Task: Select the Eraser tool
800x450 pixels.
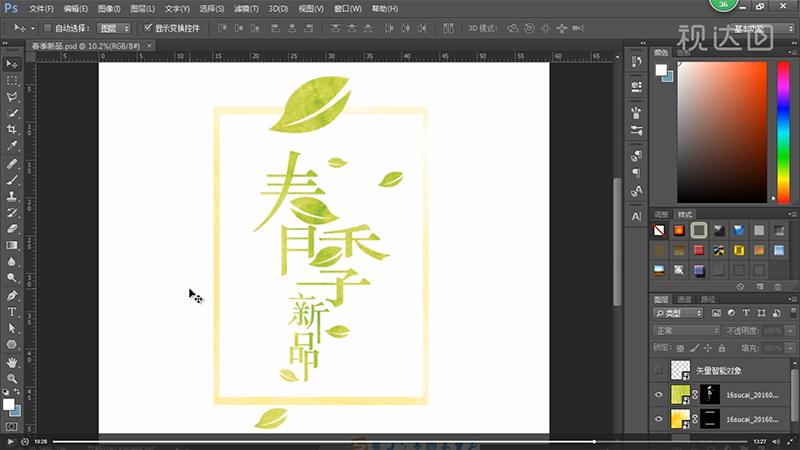Action: click(x=12, y=229)
